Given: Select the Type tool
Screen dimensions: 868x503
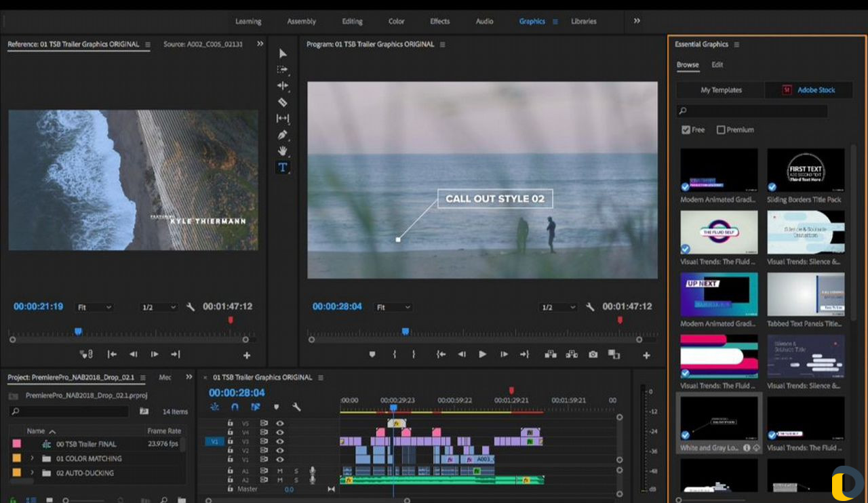Looking at the screenshot, I should (283, 167).
